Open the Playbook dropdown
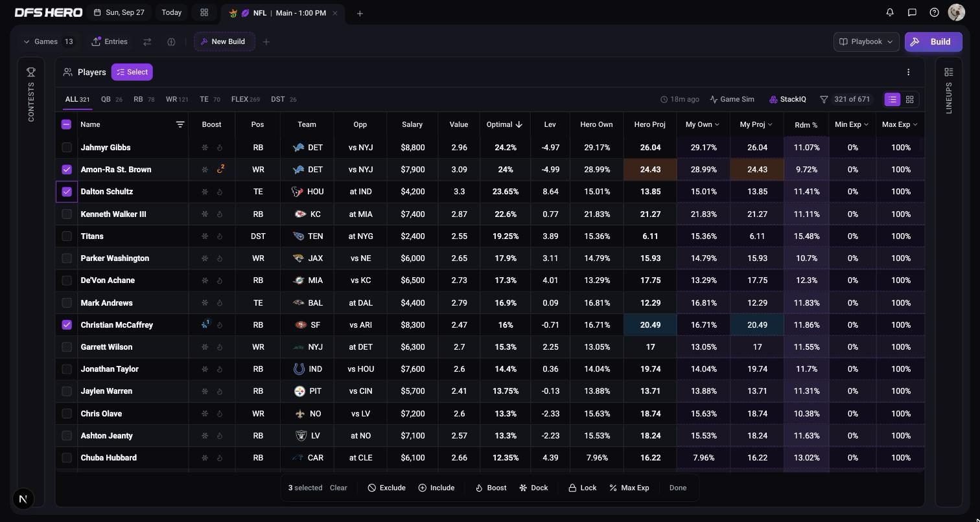 [866, 41]
